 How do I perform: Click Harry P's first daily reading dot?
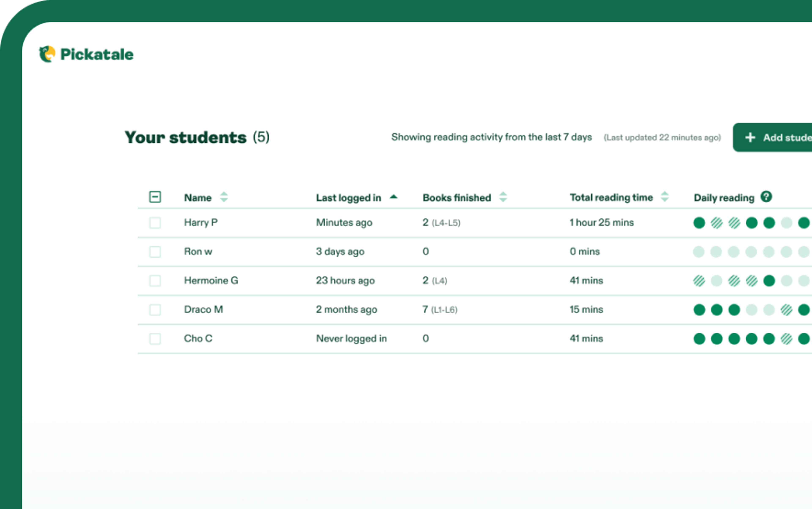tap(699, 223)
